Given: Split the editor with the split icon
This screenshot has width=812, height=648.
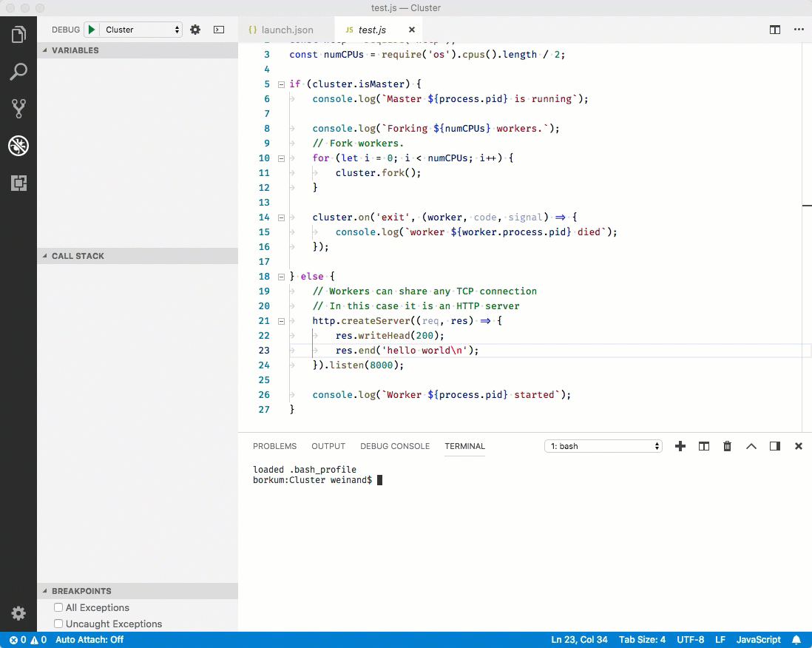Looking at the screenshot, I should (774, 30).
